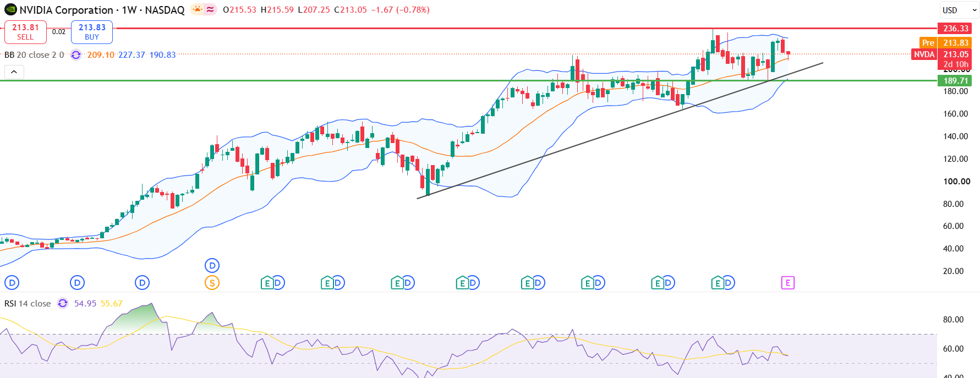Screen dimensions: 980x378
Task: Click the SELL button at 213.81
Action: [25, 32]
